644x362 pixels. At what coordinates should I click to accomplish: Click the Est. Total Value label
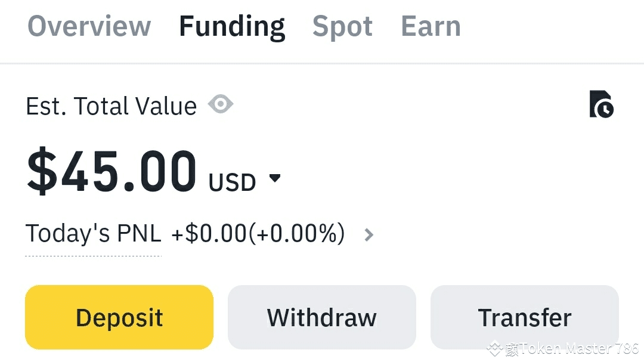[x=112, y=107]
